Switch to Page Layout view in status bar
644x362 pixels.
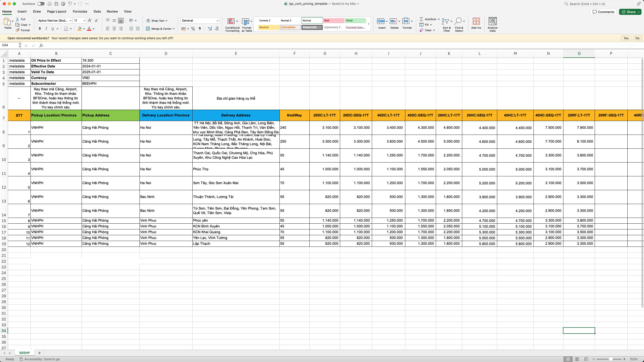click(577, 359)
